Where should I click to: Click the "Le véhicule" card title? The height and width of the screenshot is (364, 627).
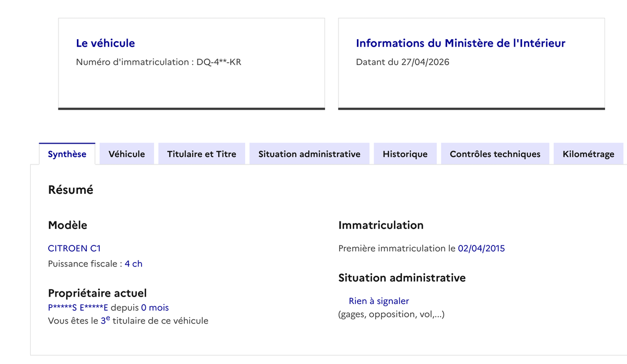coord(106,43)
